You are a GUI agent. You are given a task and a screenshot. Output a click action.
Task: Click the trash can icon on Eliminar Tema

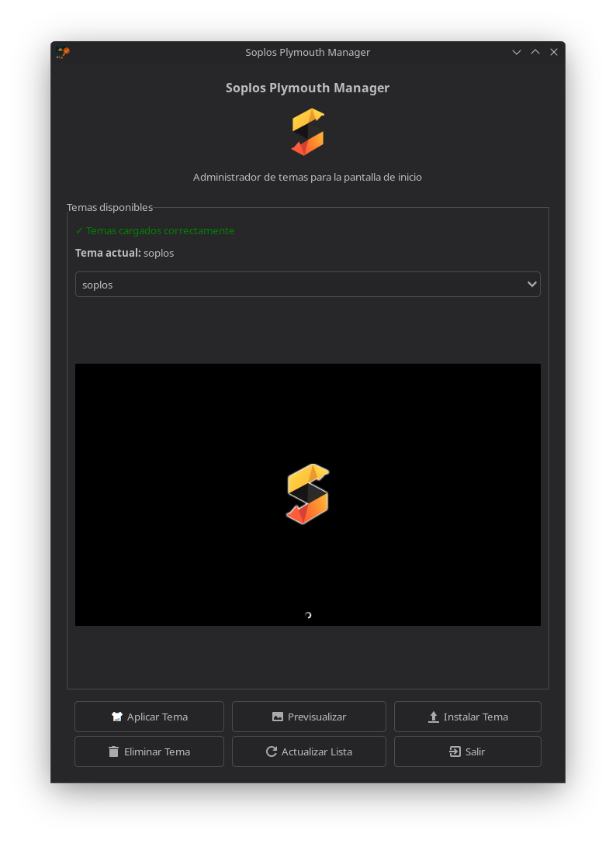pos(113,751)
